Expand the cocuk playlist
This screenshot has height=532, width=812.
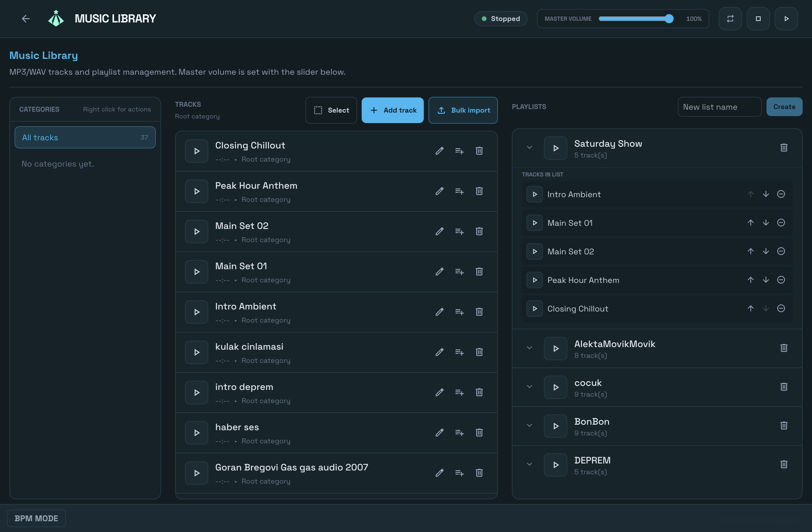529,387
